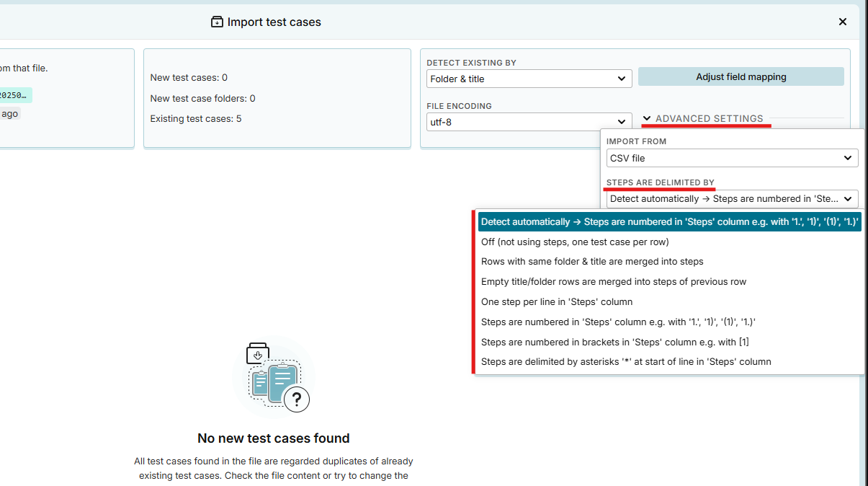
Task: Choose Empty title/folder rows merged option
Action: point(614,282)
